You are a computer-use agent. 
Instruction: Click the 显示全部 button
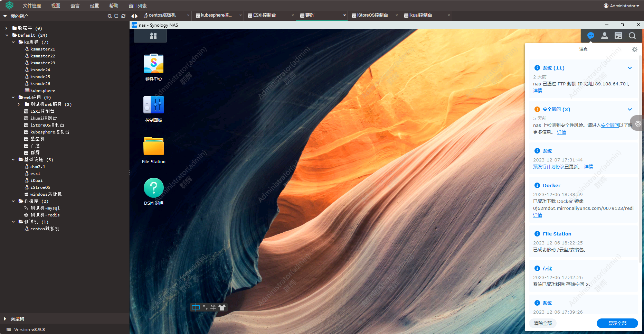pos(617,323)
